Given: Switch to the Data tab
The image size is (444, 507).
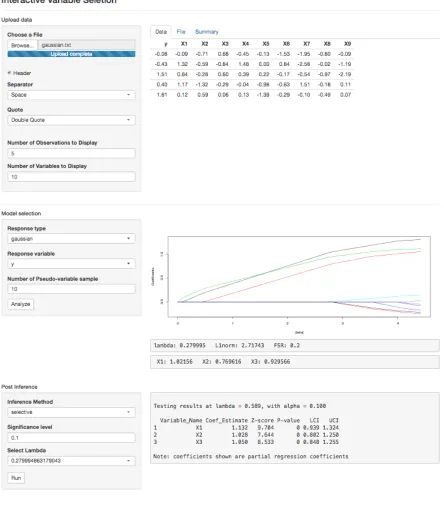Looking at the screenshot, I should (x=161, y=32).
